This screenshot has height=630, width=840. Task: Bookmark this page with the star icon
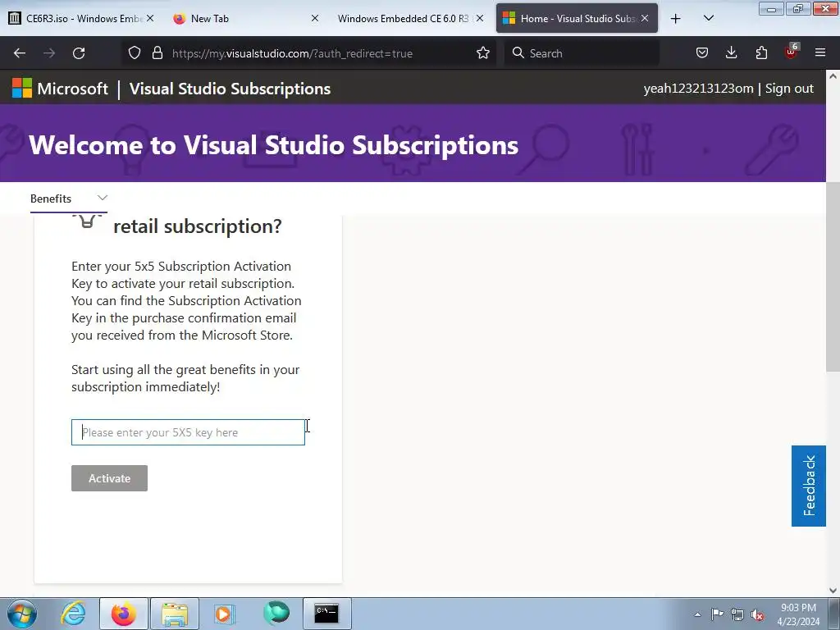coord(482,53)
